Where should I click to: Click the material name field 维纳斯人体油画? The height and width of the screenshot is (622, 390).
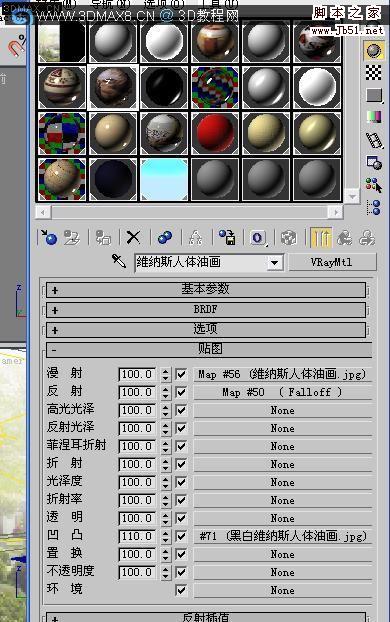point(202,263)
